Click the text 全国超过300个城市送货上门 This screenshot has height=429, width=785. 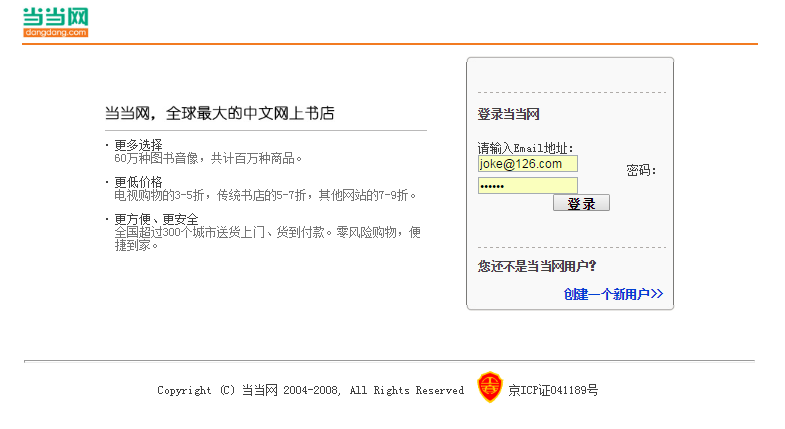[x=267, y=239]
